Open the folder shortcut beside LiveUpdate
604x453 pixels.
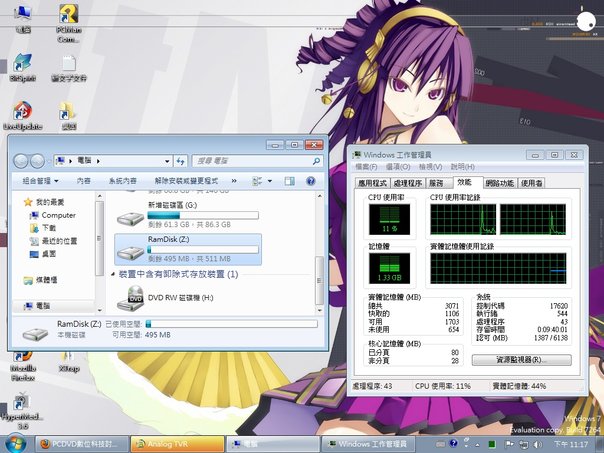tap(69, 115)
